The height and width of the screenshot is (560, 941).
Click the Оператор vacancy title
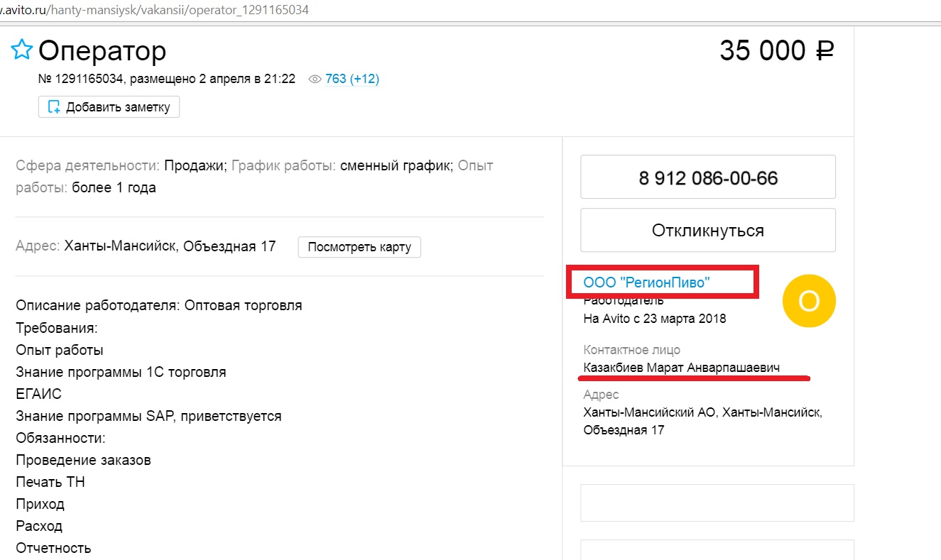point(102,51)
